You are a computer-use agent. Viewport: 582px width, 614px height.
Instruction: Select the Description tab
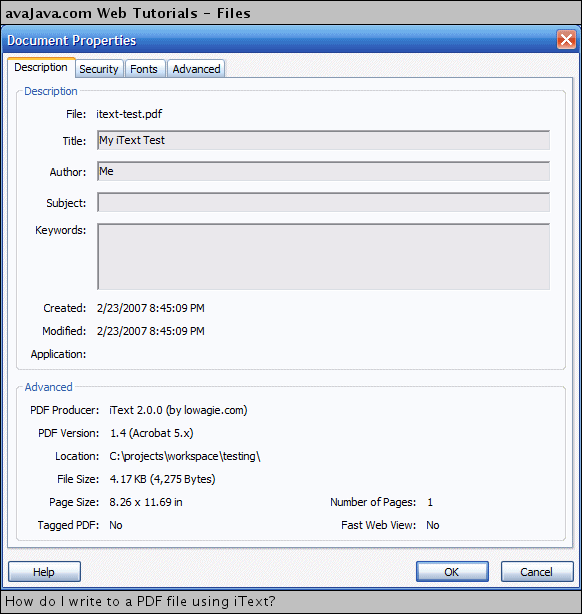[x=41, y=67]
